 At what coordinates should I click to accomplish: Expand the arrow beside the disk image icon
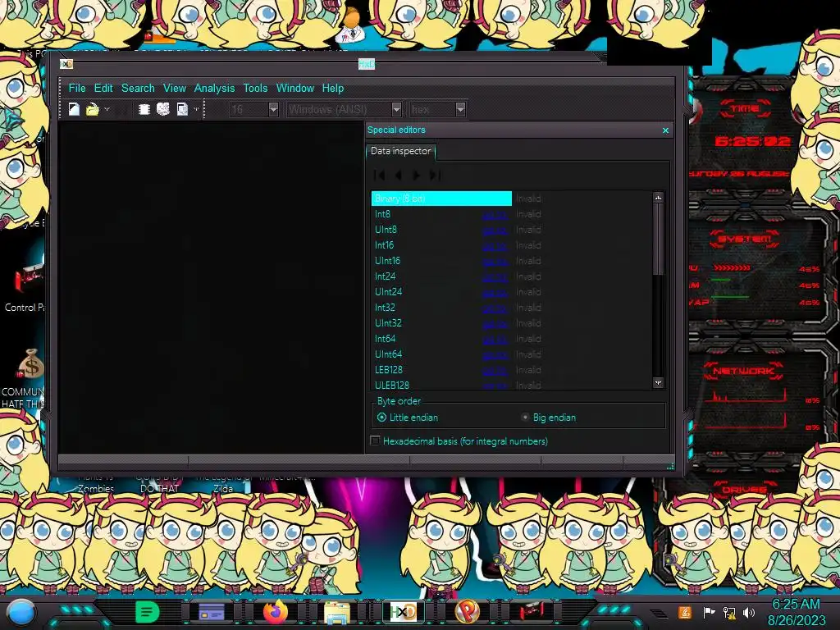tap(196, 109)
